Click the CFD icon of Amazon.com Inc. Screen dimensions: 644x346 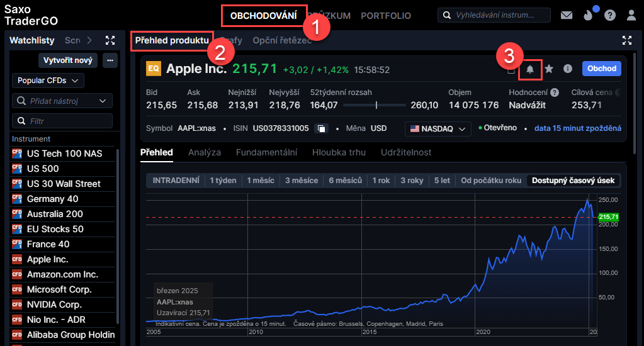pos(17,274)
